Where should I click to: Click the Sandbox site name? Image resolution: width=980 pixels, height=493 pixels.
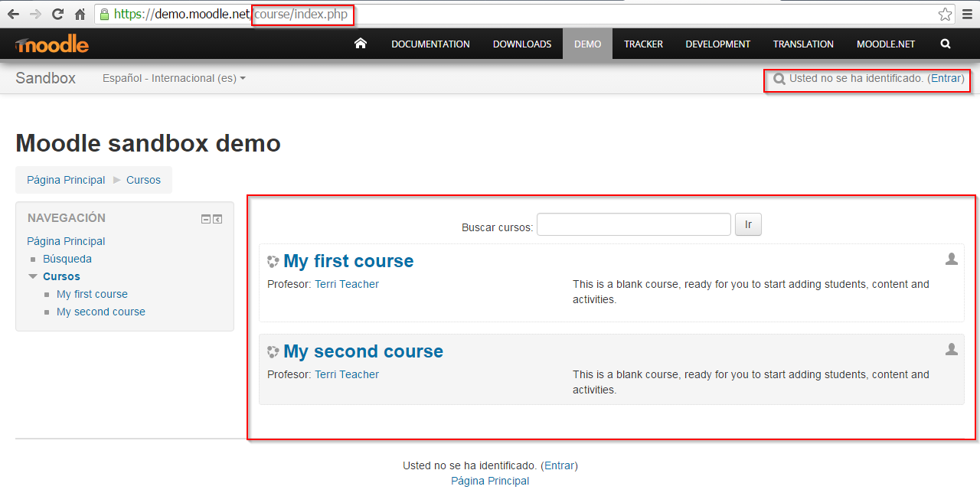[x=45, y=78]
